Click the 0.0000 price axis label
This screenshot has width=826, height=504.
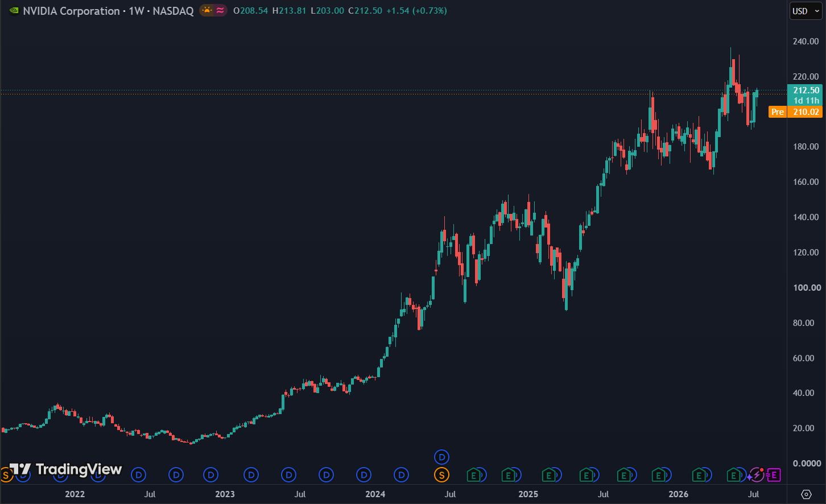point(806,464)
